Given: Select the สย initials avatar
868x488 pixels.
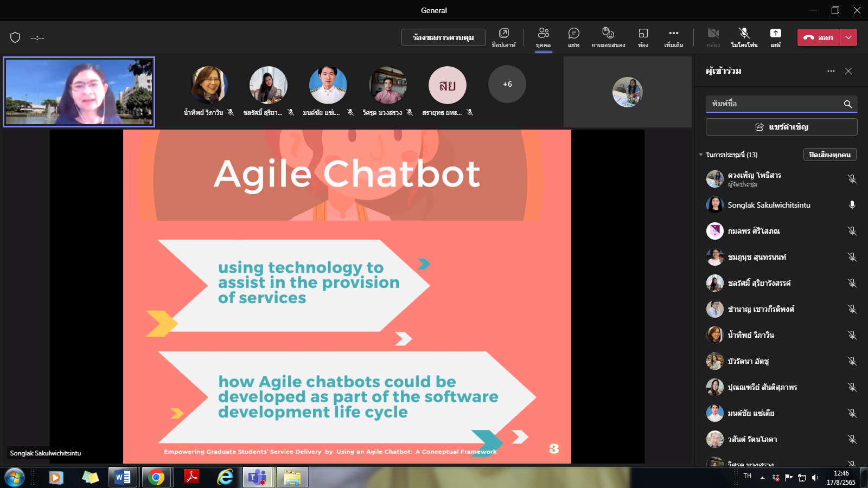Looking at the screenshot, I should click(448, 85).
